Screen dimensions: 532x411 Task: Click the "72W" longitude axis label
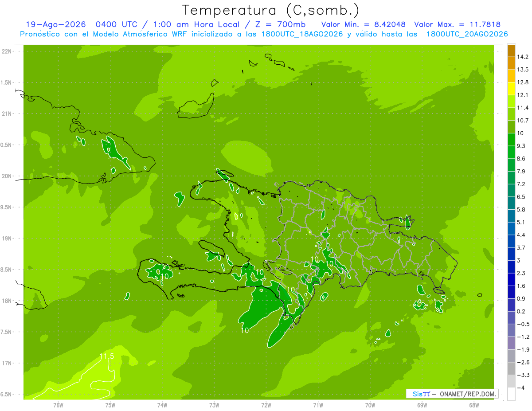coord(266,405)
